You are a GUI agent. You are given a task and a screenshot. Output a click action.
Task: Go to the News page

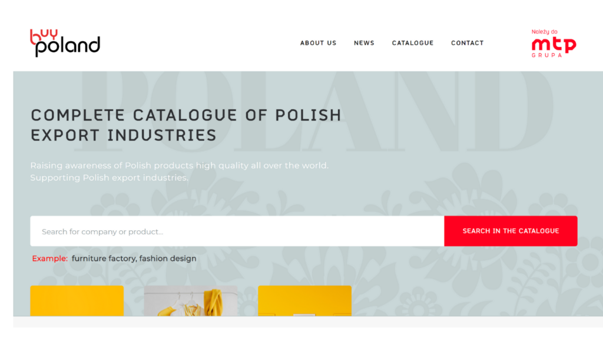pos(364,43)
